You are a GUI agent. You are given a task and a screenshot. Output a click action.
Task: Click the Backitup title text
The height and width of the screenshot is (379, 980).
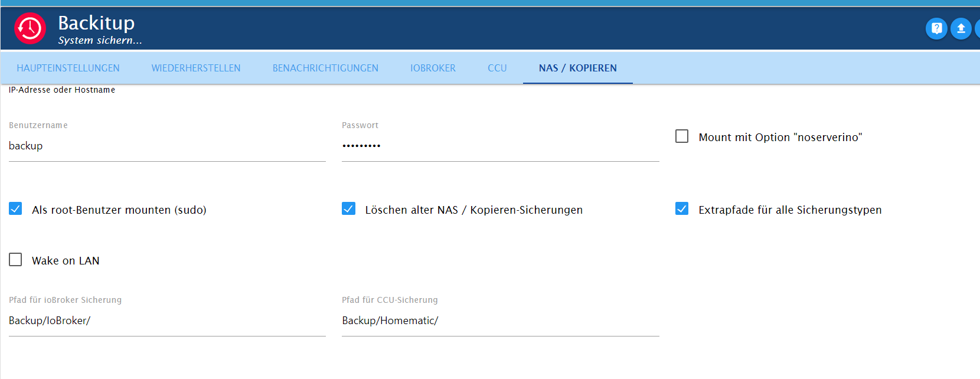96,23
